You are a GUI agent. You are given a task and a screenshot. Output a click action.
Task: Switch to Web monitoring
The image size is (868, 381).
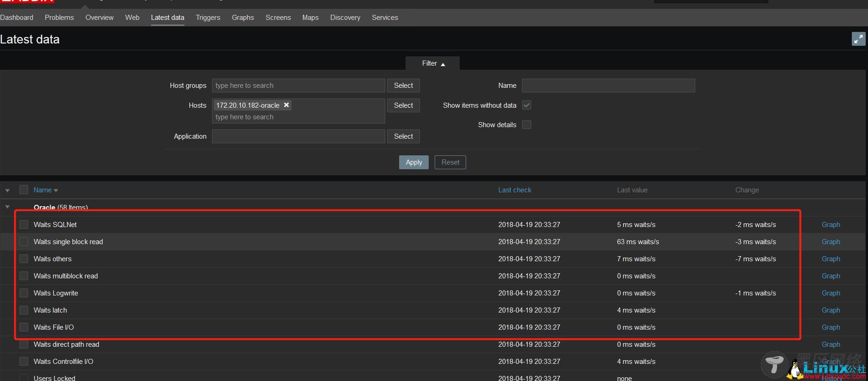132,18
